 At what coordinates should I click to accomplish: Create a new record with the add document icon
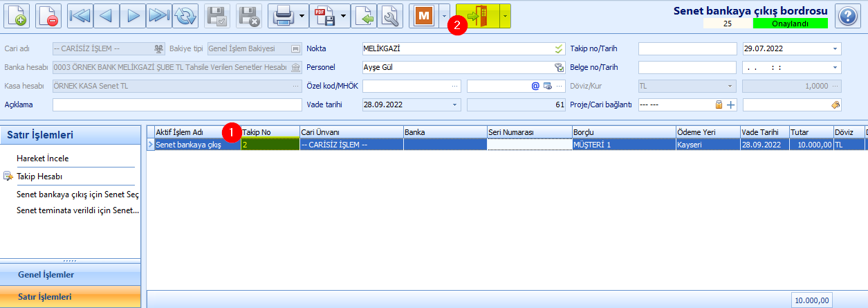pos(17,15)
